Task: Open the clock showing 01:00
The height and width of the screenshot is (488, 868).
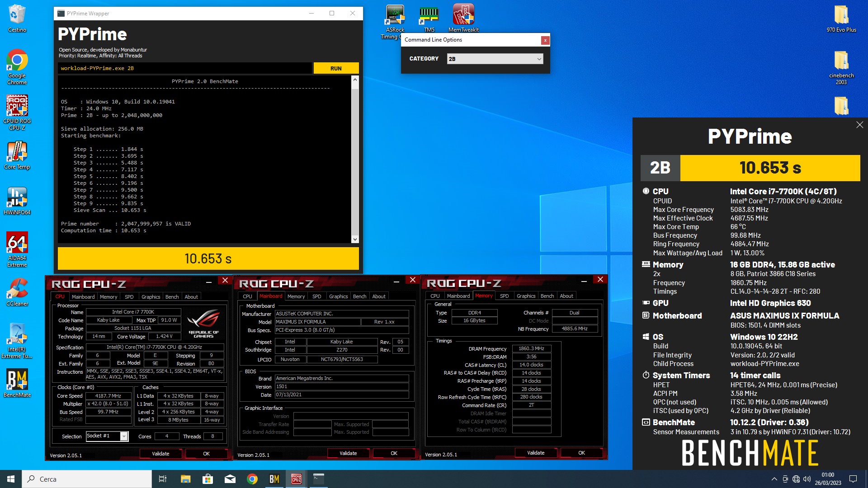Action: tap(828, 479)
